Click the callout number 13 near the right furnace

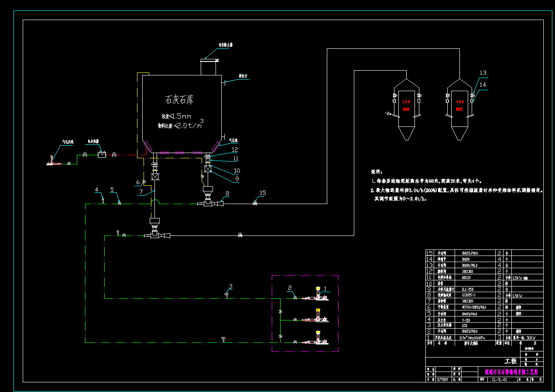[x=483, y=73]
